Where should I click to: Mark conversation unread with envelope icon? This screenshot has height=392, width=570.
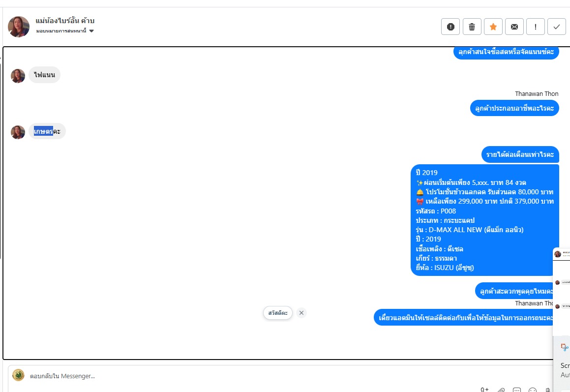coord(514,27)
